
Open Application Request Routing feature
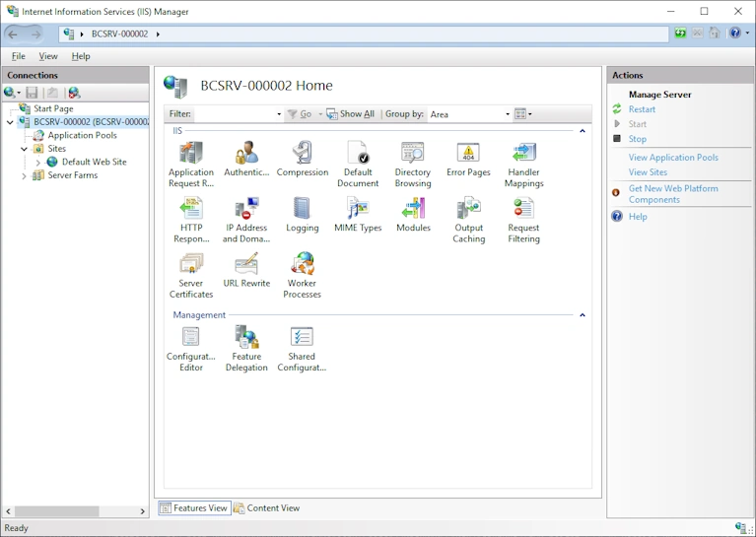[x=191, y=165]
